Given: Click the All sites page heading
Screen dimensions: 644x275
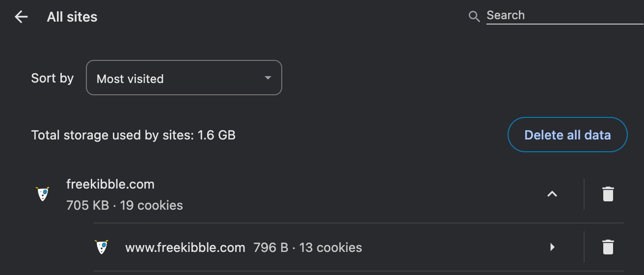Looking at the screenshot, I should coord(72,17).
